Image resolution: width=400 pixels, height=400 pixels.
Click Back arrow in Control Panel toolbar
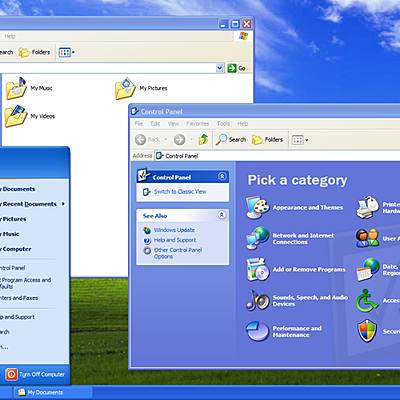[141, 140]
